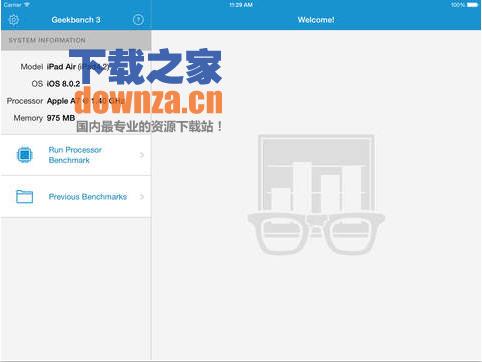Tap the 11:29 AM clock

[241, 5]
